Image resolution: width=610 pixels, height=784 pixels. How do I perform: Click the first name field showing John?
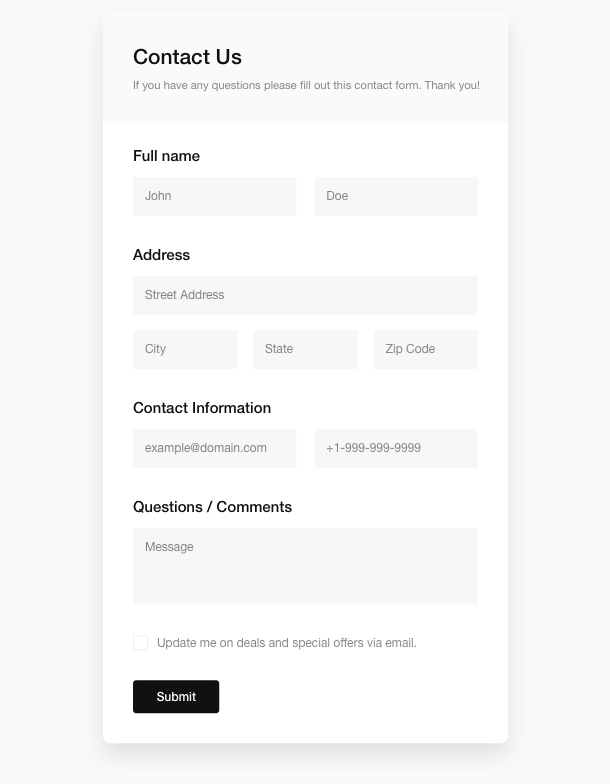[214, 196]
